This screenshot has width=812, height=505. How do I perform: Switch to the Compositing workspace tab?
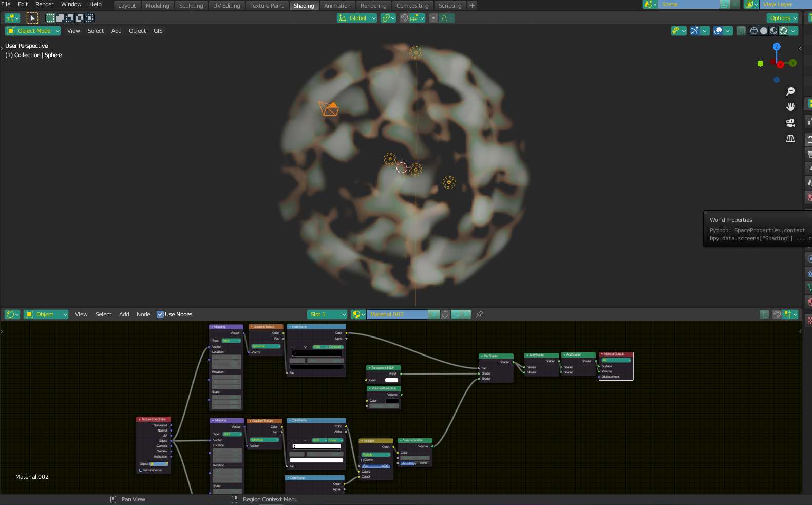click(412, 6)
